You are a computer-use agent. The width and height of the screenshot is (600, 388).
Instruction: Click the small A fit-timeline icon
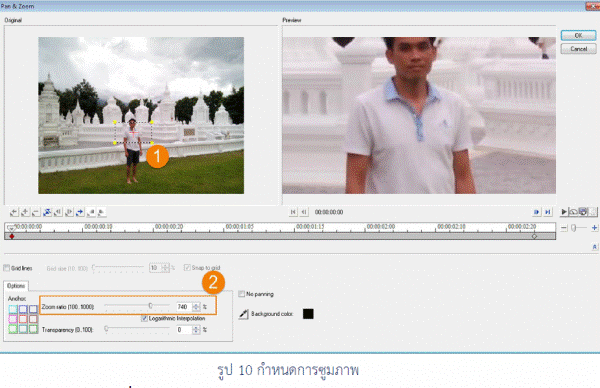594,246
